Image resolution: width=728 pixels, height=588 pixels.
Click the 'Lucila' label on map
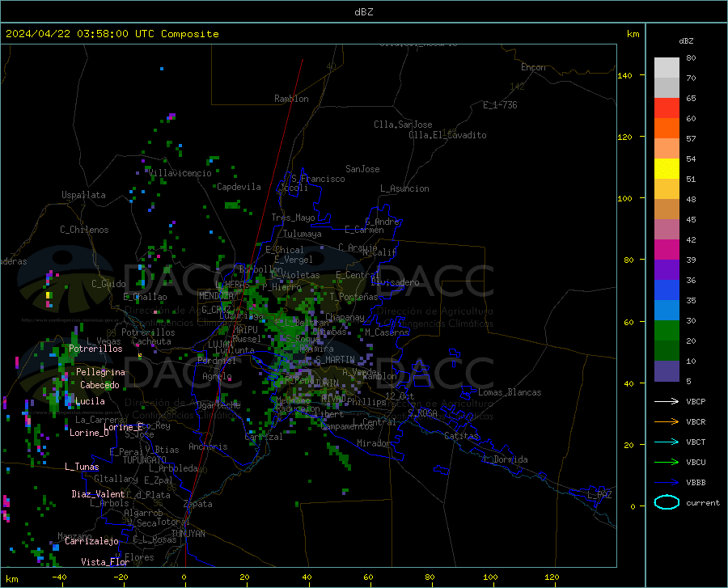(x=90, y=401)
